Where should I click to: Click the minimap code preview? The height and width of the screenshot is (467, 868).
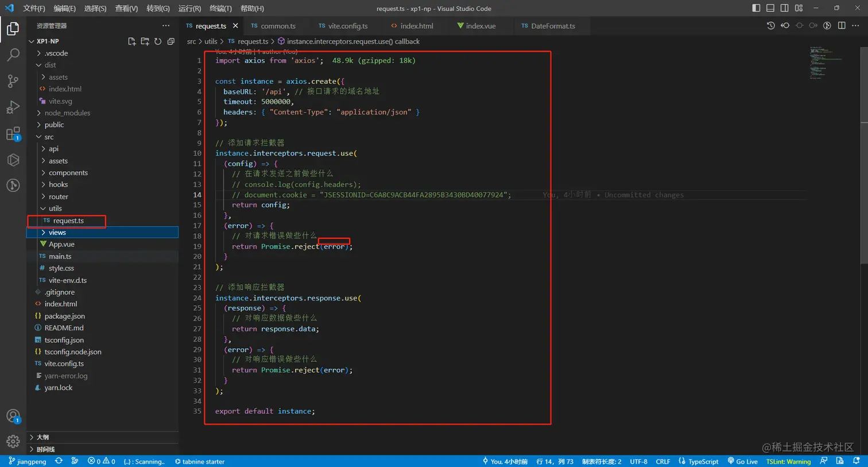pos(827,63)
